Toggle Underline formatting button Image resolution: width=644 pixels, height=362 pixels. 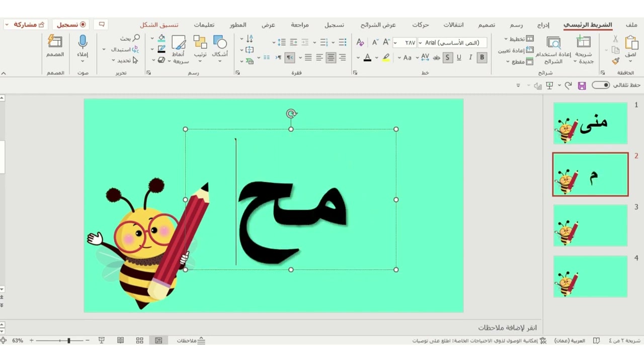pos(459,58)
